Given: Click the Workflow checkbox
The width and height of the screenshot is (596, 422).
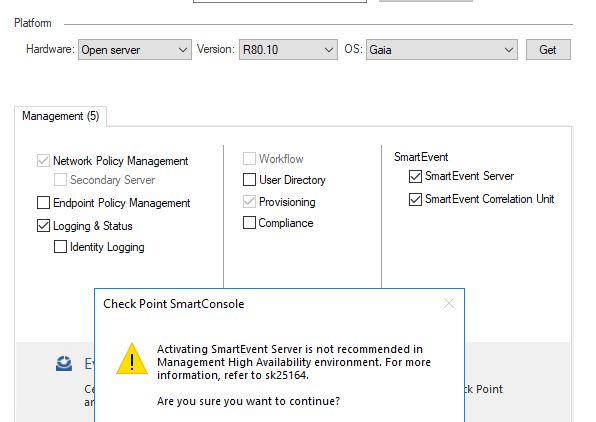Looking at the screenshot, I should pos(249,159).
